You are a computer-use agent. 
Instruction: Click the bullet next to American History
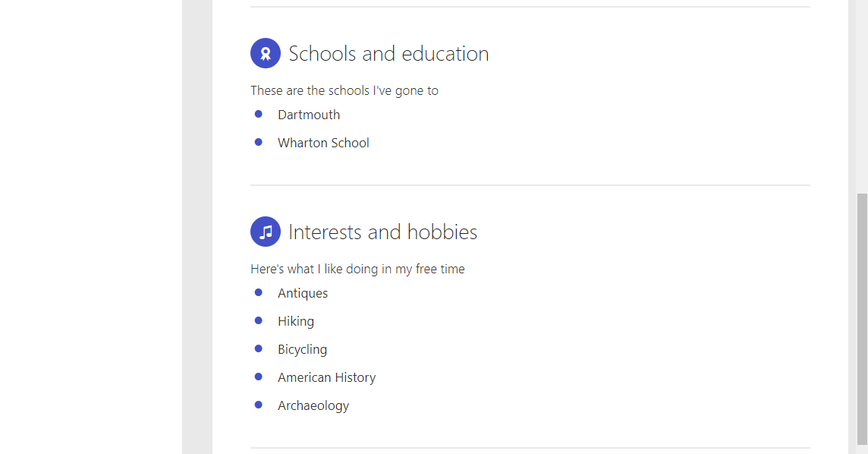tap(259, 377)
